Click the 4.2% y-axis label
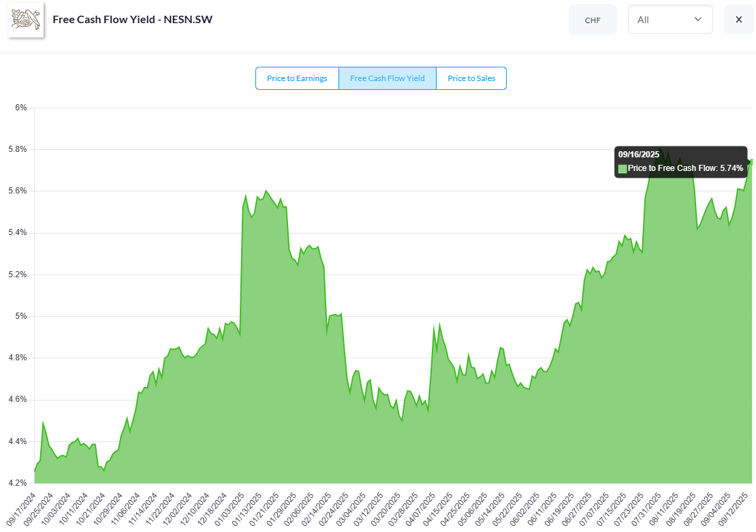Screen dimensions: 756x532 (17, 483)
